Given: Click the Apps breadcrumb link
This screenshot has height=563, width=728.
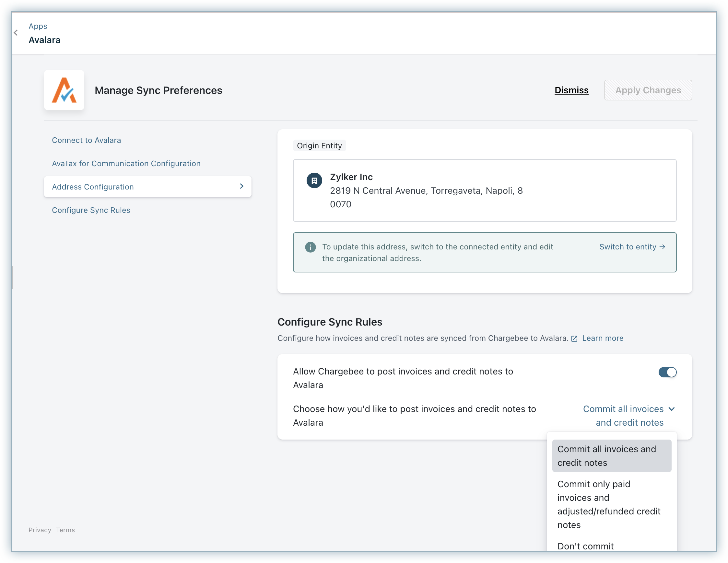Looking at the screenshot, I should click(38, 26).
